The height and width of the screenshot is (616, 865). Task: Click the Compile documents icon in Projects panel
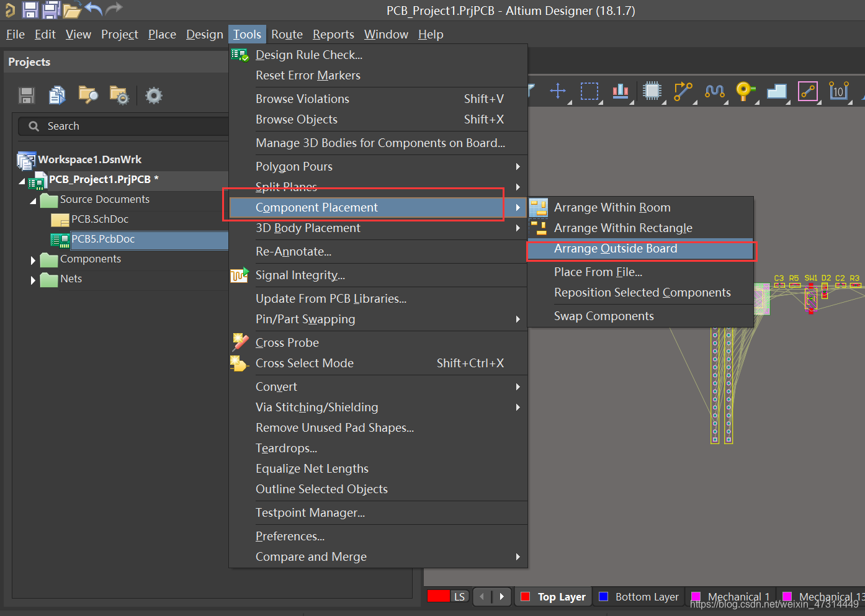coord(57,95)
